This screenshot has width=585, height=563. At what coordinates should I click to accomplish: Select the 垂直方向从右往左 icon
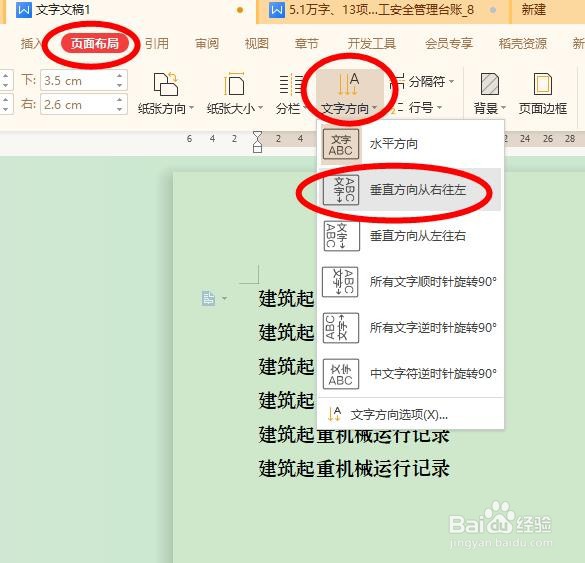341,190
